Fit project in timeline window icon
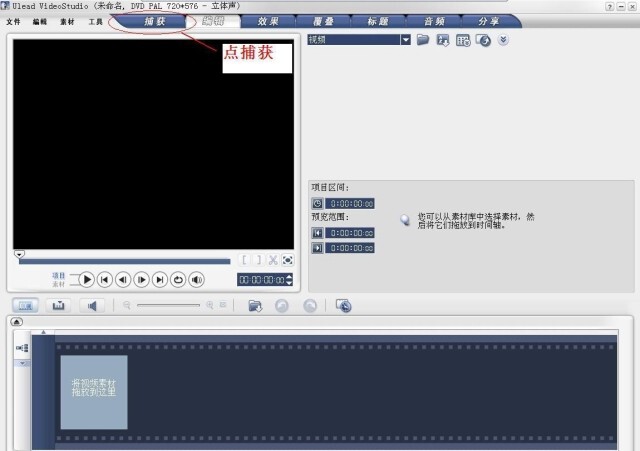 pyautogui.click(x=223, y=305)
